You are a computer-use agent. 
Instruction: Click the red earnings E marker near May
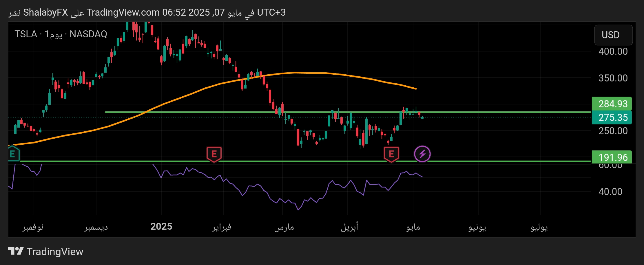(391, 154)
